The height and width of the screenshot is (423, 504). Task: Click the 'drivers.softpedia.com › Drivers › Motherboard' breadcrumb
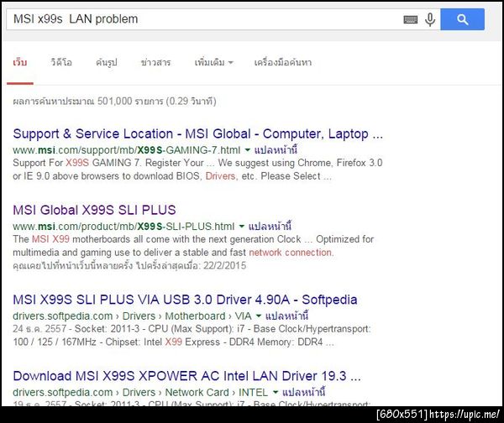[x=119, y=316]
